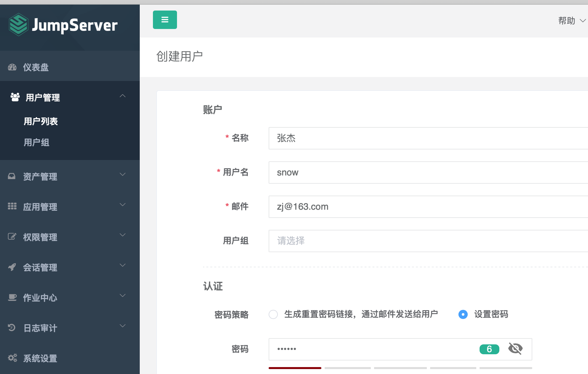
Task: Expand the 权限管理 menu chevron
Action: (x=123, y=235)
